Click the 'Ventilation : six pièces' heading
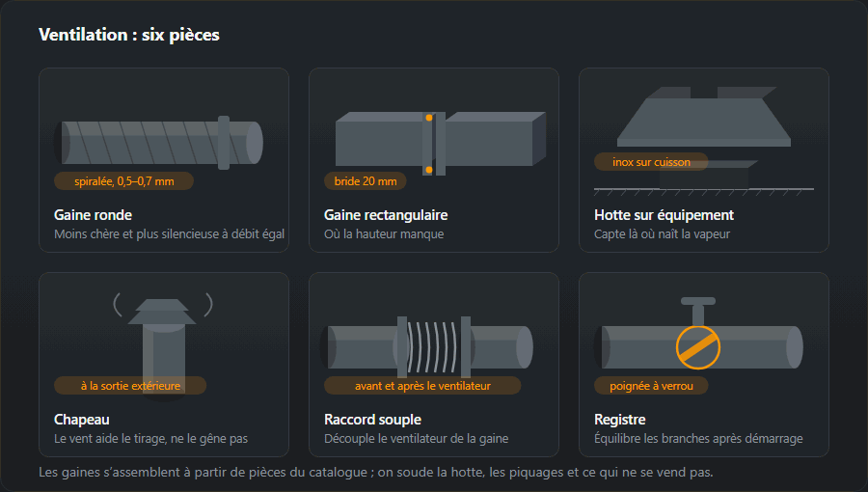 tap(129, 35)
